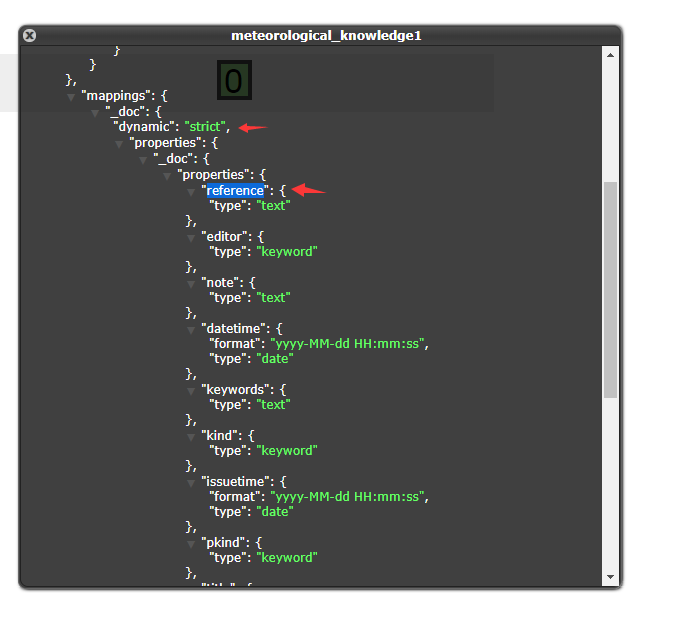
Task: Close the meteorological_knowledge1 dialog
Action: click(x=30, y=35)
